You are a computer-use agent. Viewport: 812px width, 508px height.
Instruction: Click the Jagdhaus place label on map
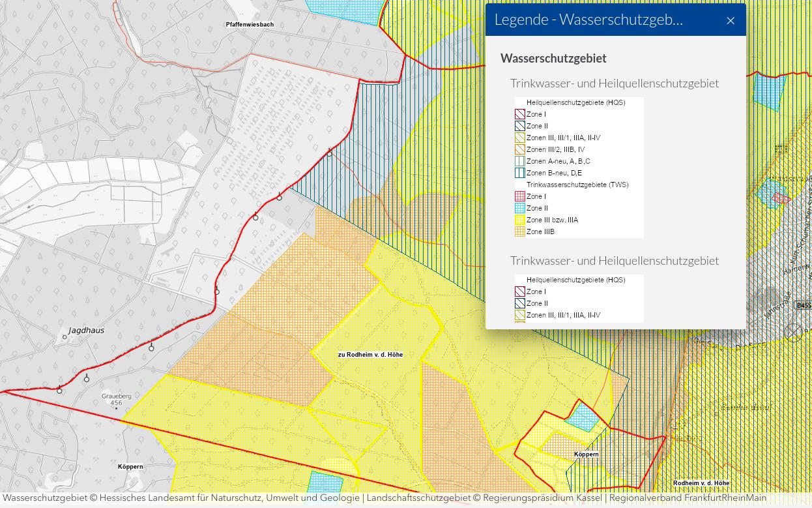(86, 331)
